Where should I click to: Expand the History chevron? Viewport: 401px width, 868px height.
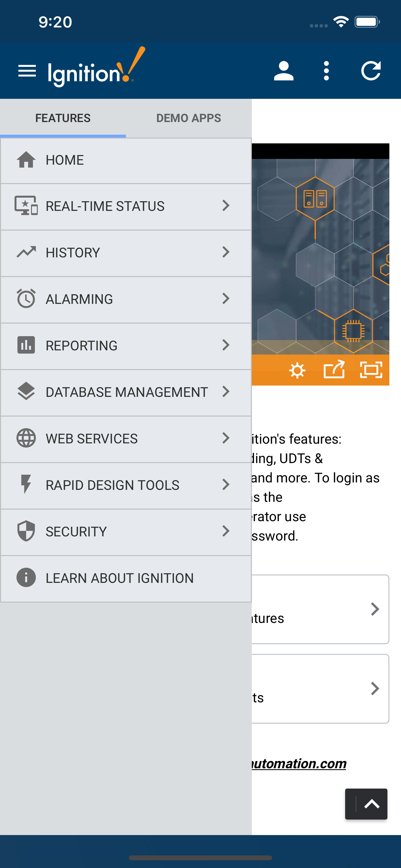pyautogui.click(x=226, y=252)
